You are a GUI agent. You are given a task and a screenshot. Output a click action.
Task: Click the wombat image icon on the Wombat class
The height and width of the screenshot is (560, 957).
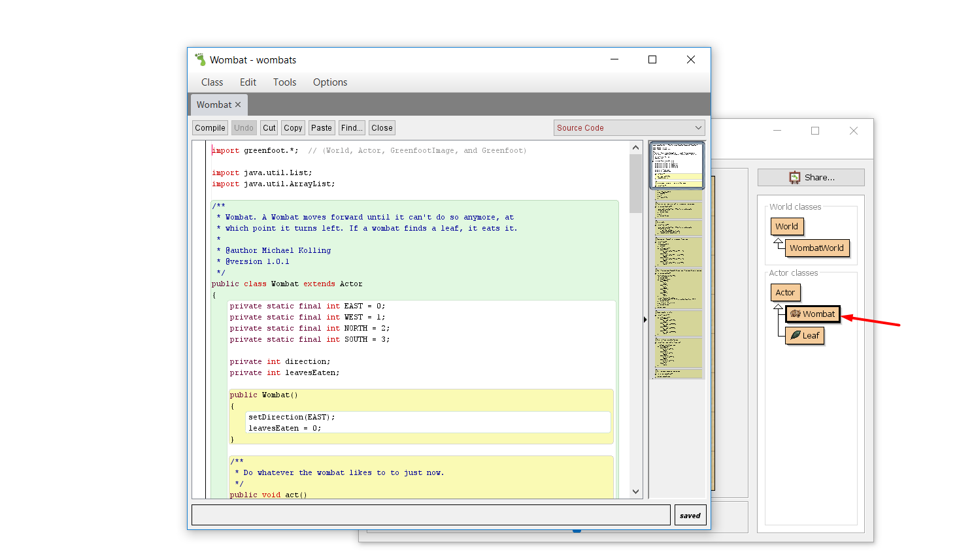pyautogui.click(x=795, y=314)
